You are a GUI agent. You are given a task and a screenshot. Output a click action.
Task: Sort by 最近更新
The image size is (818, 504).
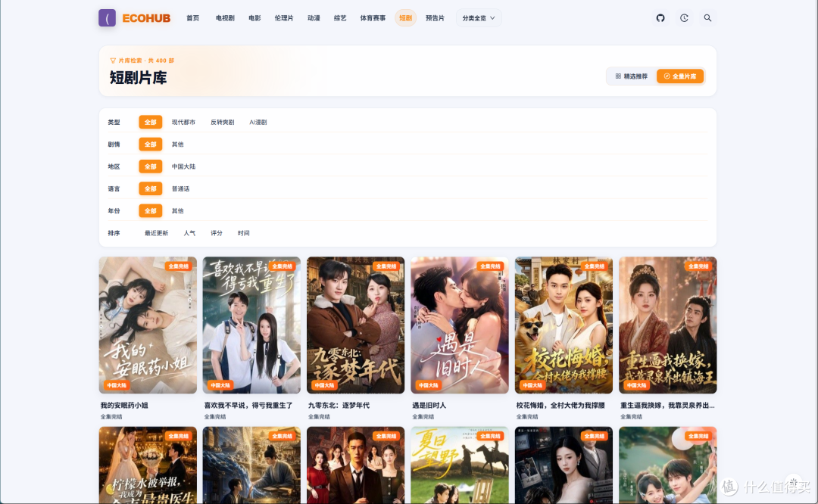point(156,233)
